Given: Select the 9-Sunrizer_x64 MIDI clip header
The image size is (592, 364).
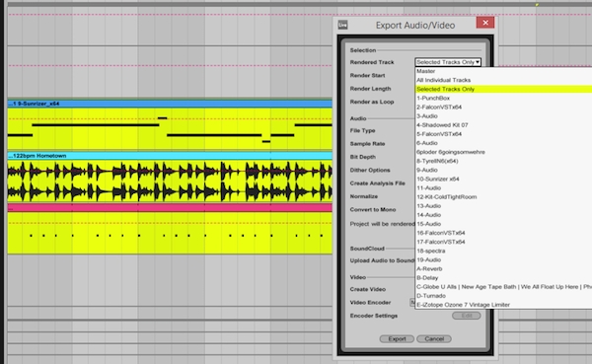Looking at the screenshot, I should coord(170,104).
